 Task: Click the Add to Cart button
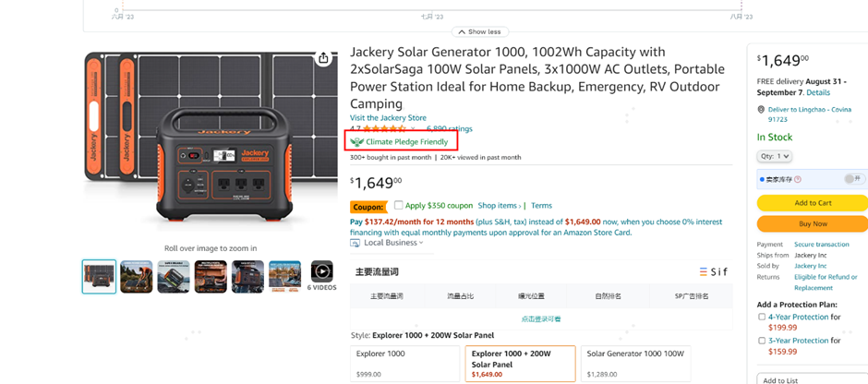click(812, 203)
